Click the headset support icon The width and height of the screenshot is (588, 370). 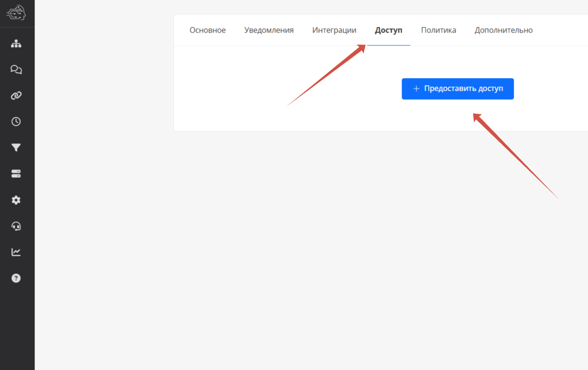tap(16, 226)
